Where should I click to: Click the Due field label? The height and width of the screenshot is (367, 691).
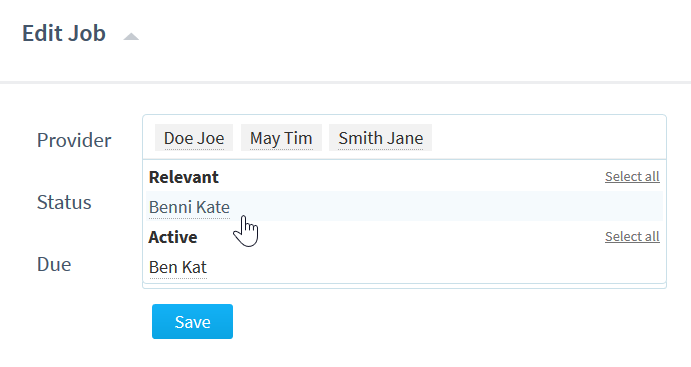point(54,264)
